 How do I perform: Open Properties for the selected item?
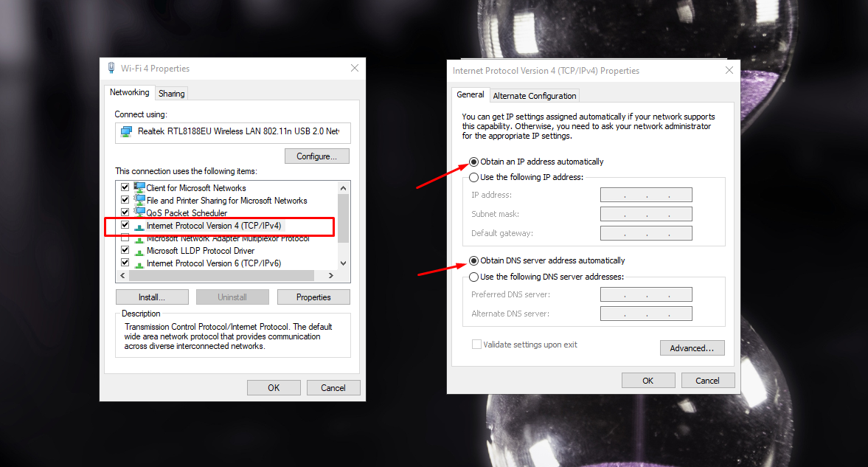pos(313,297)
